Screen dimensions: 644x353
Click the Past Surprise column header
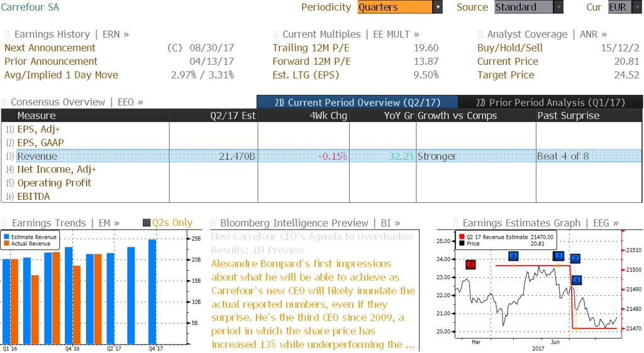pos(589,116)
